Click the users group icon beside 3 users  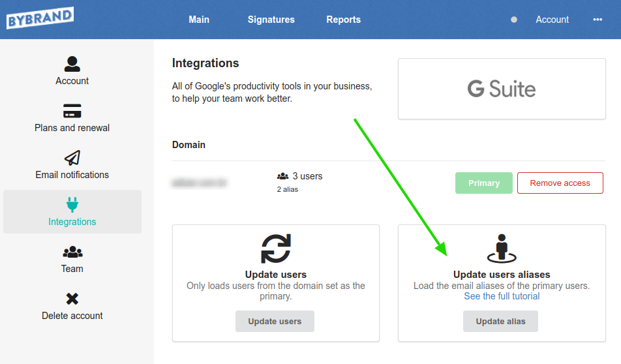point(282,176)
